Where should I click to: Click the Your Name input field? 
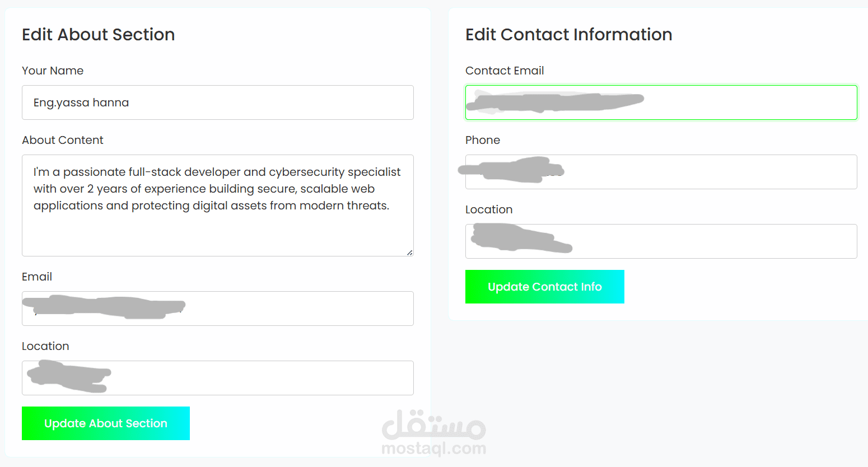[217, 102]
